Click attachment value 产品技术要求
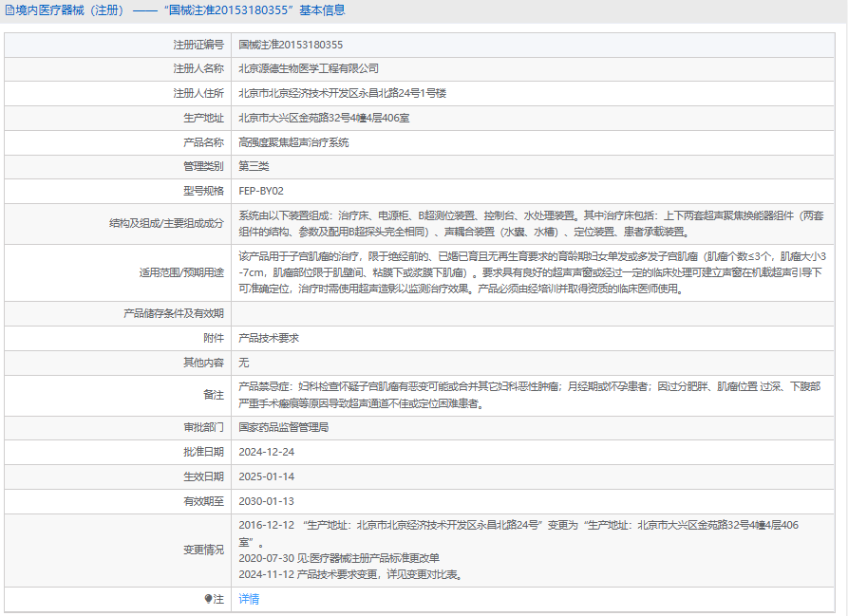The image size is (848, 616). click(269, 338)
